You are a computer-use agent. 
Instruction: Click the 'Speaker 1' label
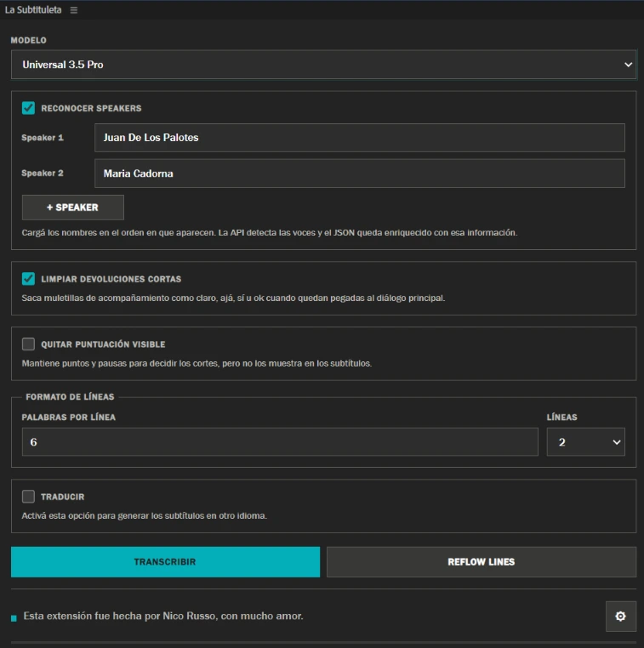click(43, 138)
